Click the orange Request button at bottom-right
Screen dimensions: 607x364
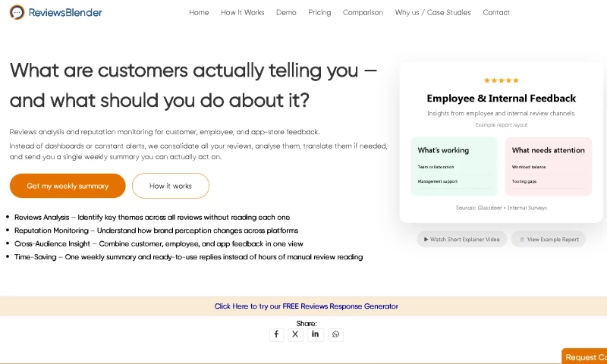[x=585, y=356]
